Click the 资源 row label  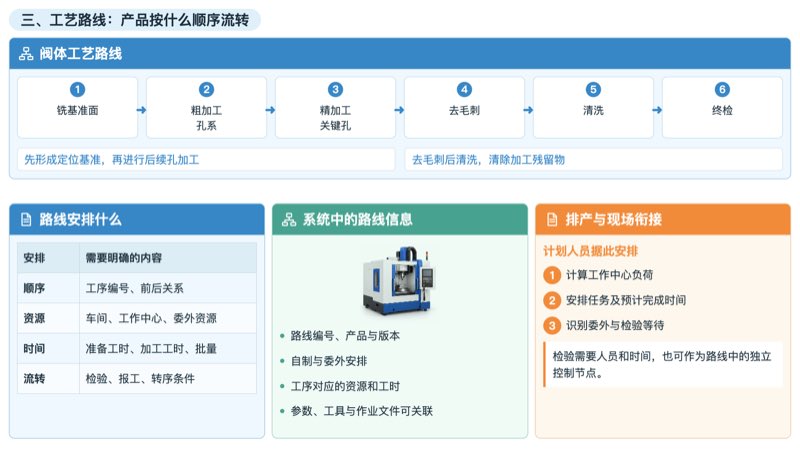tap(34, 318)
